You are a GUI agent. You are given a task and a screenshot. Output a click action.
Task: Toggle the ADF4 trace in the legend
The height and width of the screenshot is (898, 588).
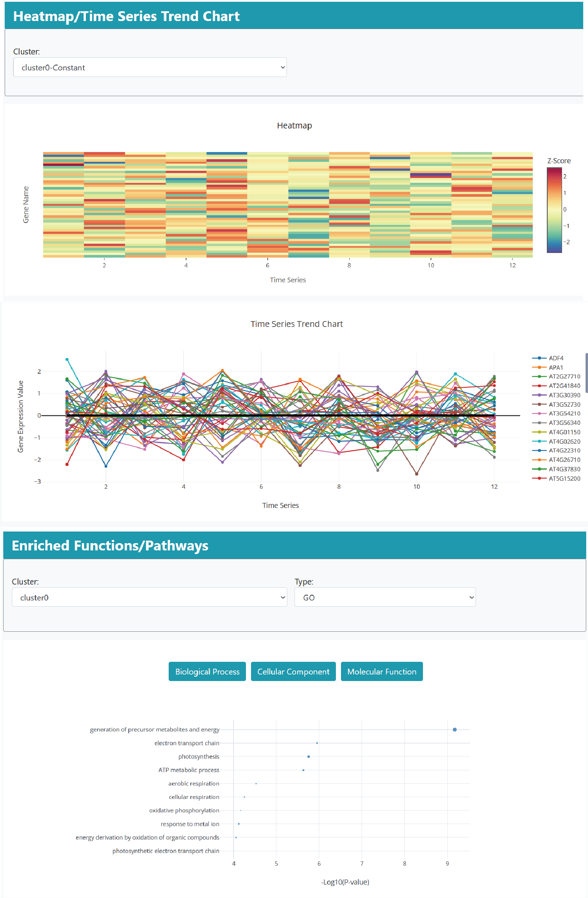[x=556, y=358]
